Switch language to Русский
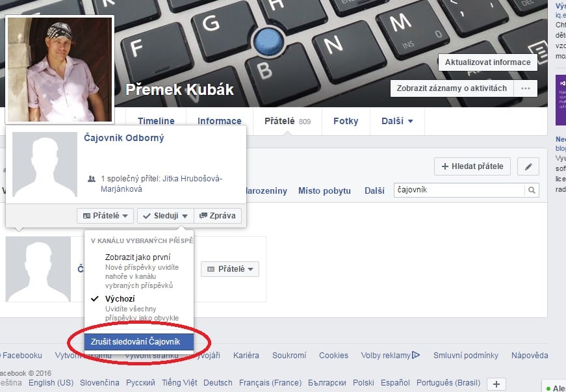Viewport: 566px width, 392px height. point(140,383)
